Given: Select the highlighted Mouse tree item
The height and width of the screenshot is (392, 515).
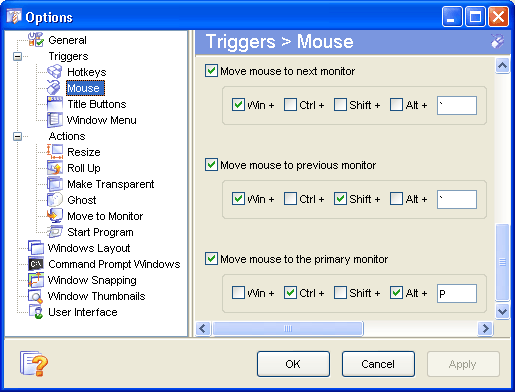Looking at the screenshot, I should 85,88.
